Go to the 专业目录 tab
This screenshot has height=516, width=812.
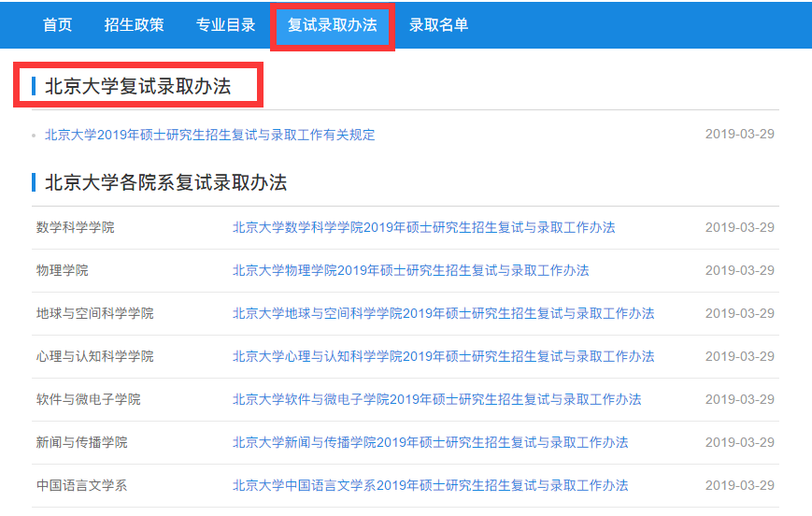click(225, 25)
